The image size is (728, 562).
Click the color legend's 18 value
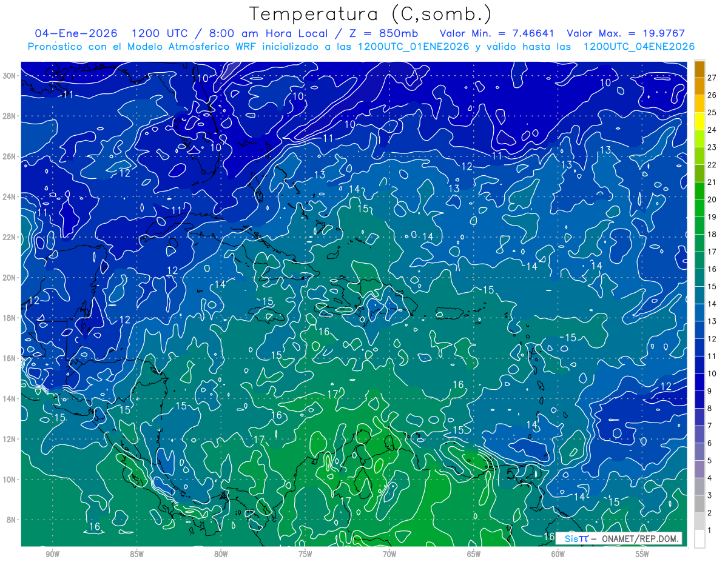[712, 234]
